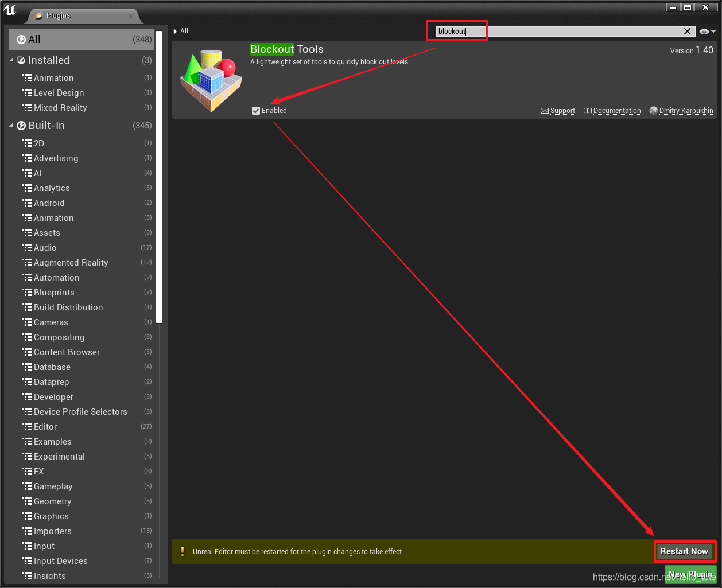Viewport: 722px width, 588px height.
Task: Click the Built-In category icon
Action: (x=21, y=126)
